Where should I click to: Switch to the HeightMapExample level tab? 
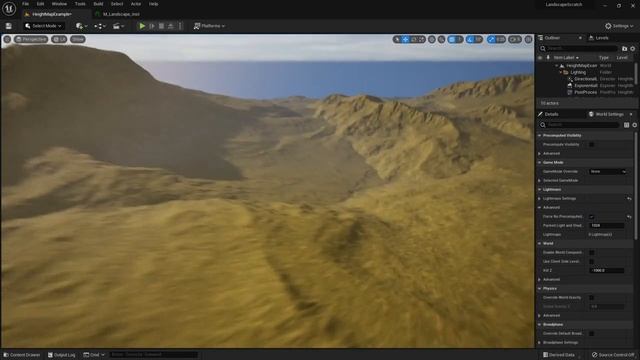pos(51,14)
